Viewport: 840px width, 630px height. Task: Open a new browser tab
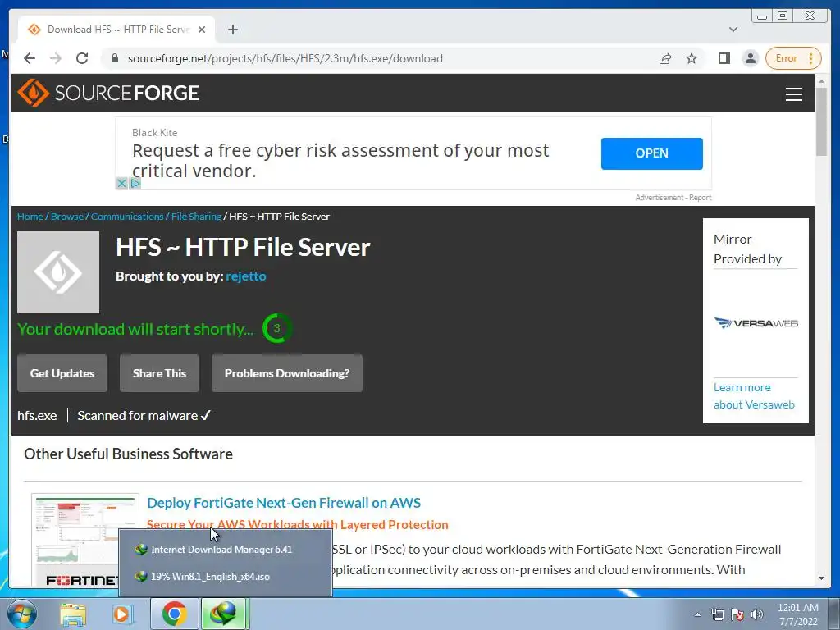232,30
